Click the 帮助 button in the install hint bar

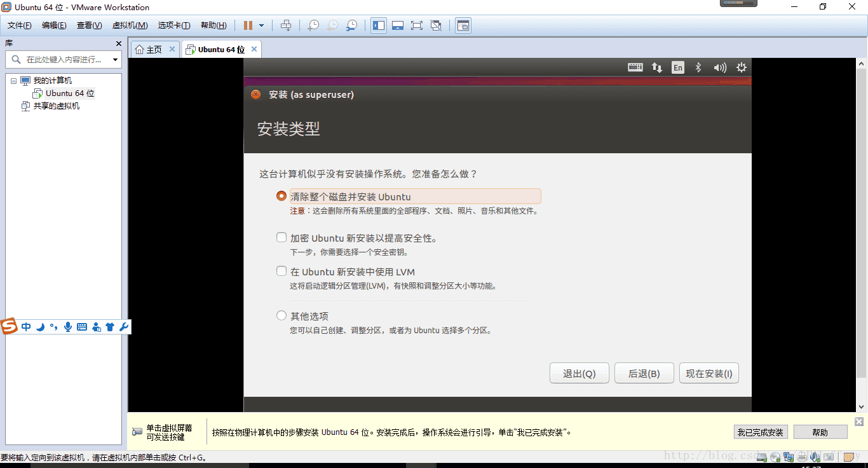click(x=820, y=432)
